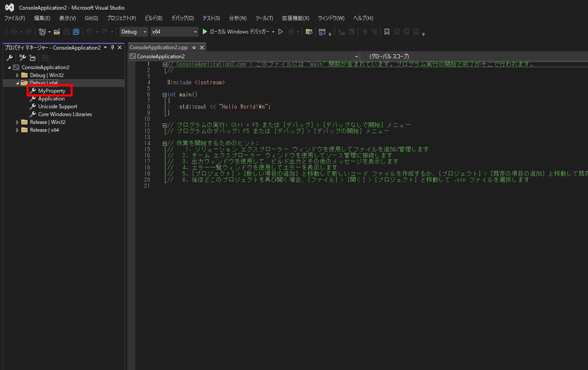Clear all bookmarks icon
This screenshot has height=370, width=588.
click(416, 32)
